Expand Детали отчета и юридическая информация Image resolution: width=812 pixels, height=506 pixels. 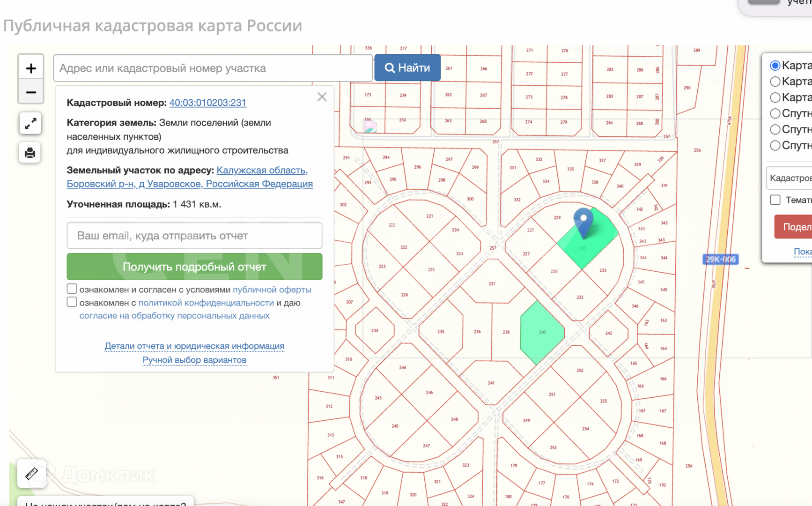pos(194,346)
